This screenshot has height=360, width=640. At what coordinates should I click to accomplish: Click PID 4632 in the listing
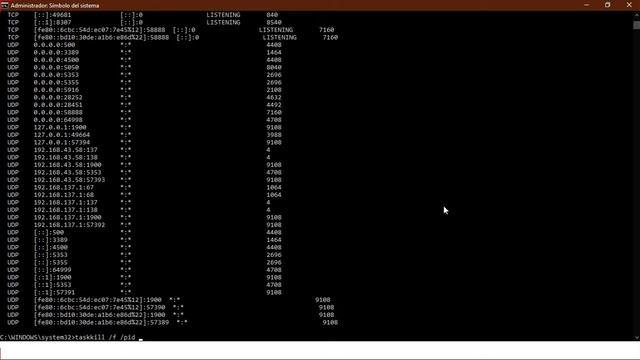point(274,97)
